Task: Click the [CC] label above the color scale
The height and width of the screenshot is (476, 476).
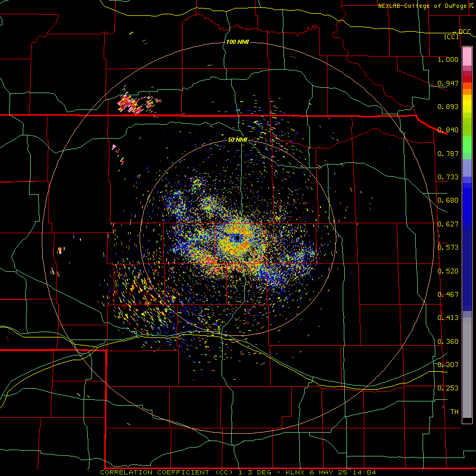Action: coord(452,36)
